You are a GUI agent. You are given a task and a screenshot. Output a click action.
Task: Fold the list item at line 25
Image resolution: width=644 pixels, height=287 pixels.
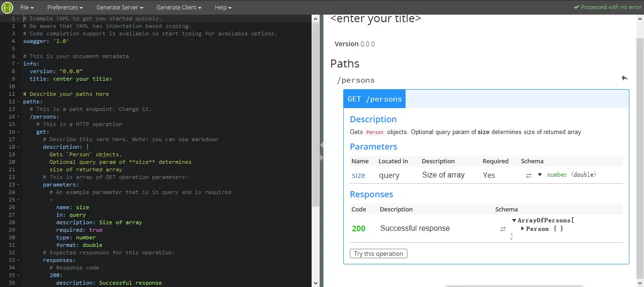coord(18,200)
